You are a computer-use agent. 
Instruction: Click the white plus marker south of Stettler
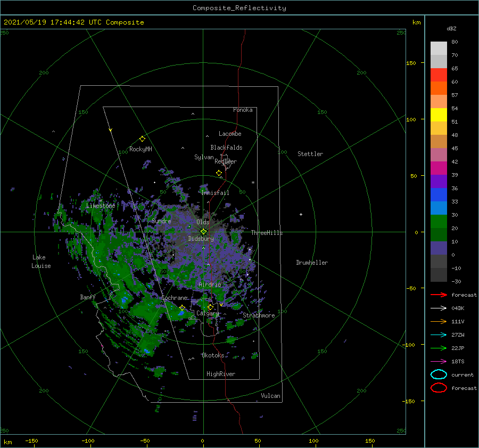coord(301,214)
